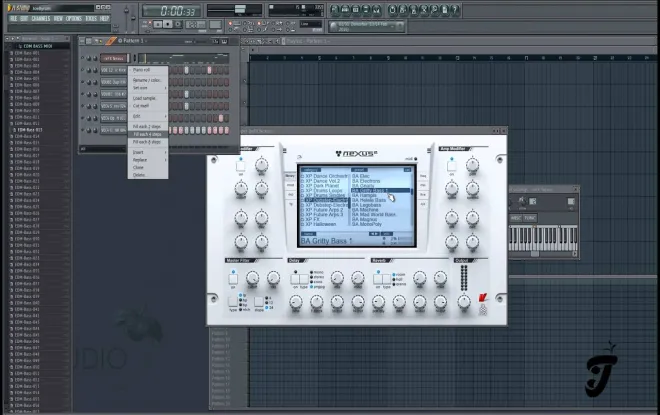The height and width of the screenshot is (415, 660).
Task: Click the previous/next preset arrows in Nexus display
Action: point(374,234)
